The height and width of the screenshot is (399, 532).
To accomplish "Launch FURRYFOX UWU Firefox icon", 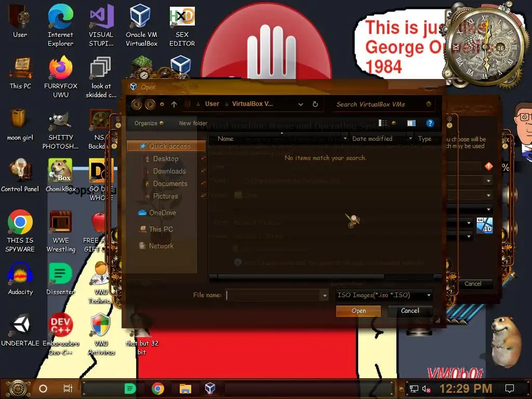I will coord(61,77).
